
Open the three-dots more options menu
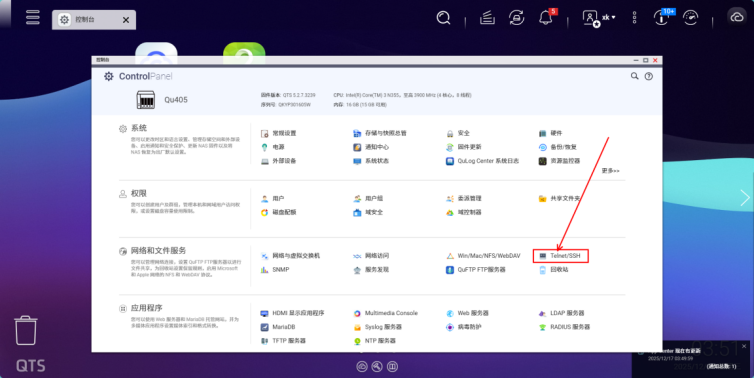coord(634,18)
